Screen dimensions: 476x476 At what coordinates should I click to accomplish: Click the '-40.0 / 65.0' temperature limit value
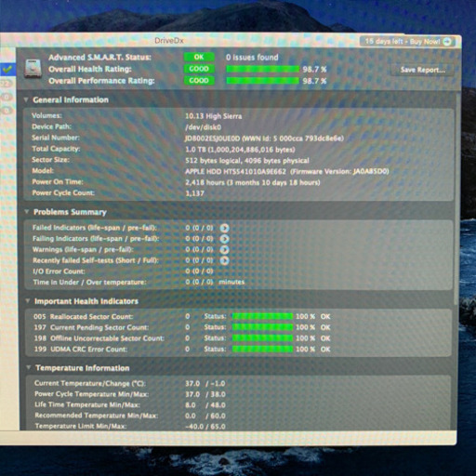pos(205,427)
